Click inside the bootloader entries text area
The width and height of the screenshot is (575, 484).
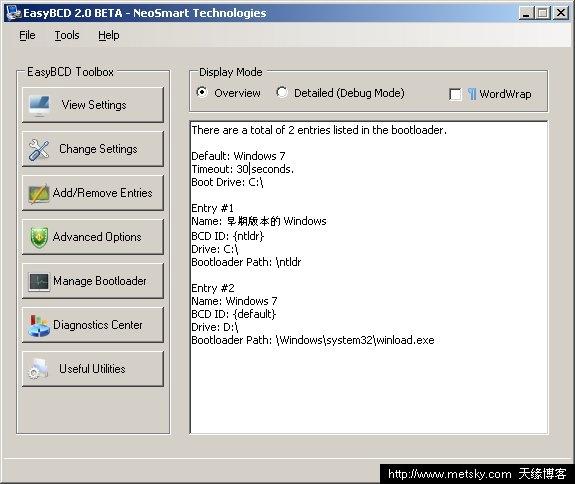pyautogui.click(x=369, y=278)
